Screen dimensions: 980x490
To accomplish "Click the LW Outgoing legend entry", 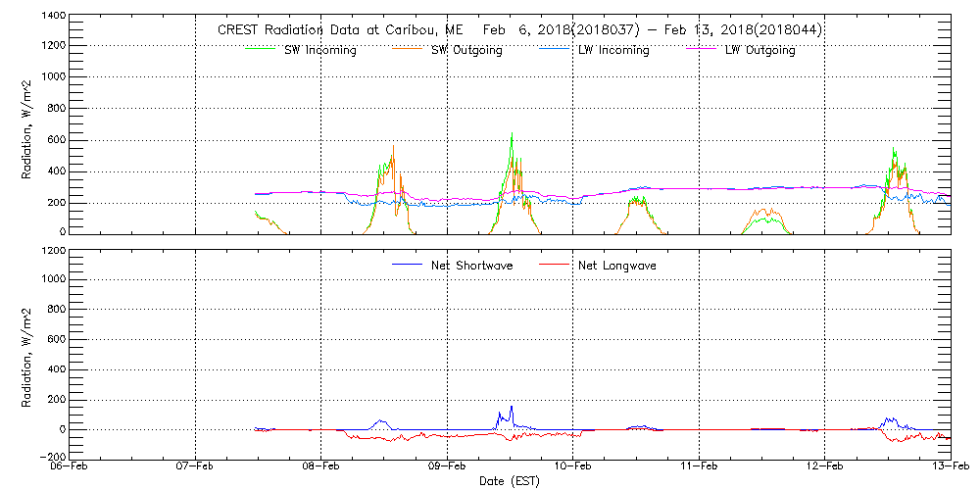I will tap(759, 50).
